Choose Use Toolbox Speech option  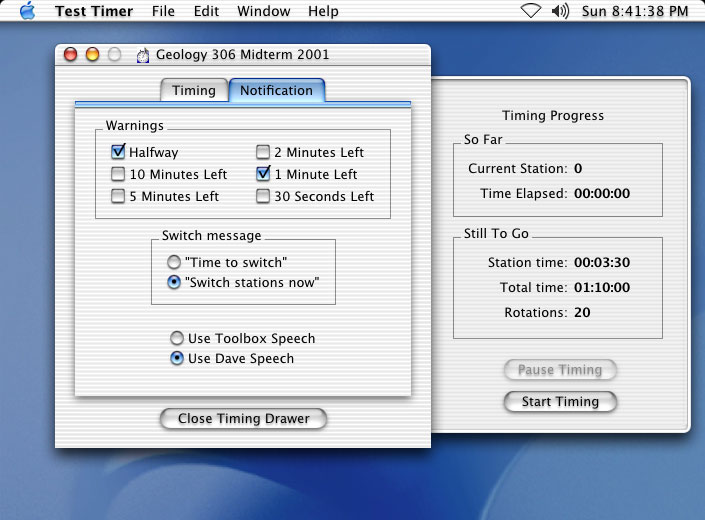(177, 338)
